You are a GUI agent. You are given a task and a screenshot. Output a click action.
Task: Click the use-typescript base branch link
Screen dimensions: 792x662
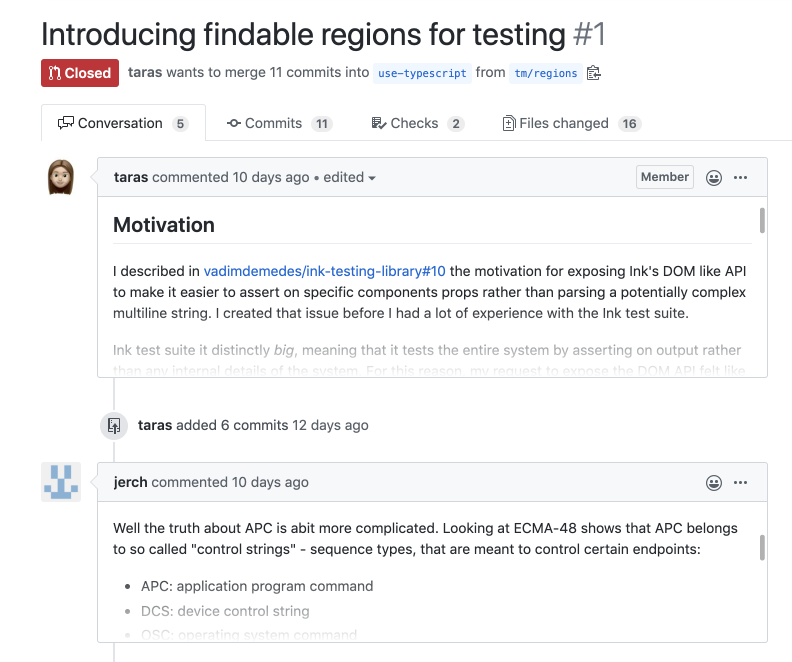(x=422, y=73)
